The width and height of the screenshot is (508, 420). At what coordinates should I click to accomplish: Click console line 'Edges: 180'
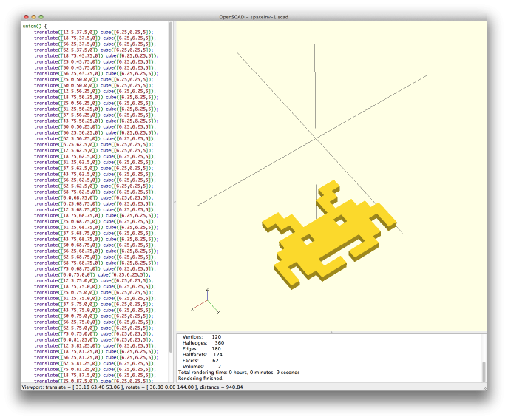pos(202,349)
